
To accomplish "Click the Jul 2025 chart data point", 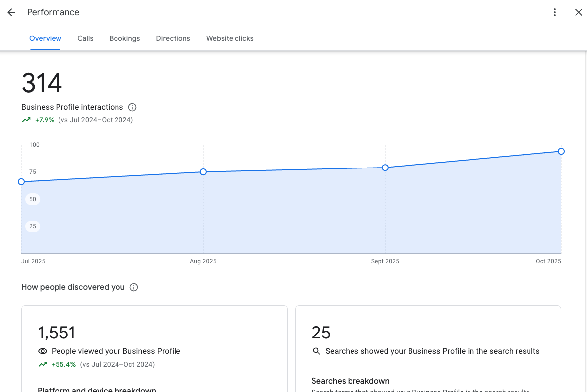I will click(21, 182).
